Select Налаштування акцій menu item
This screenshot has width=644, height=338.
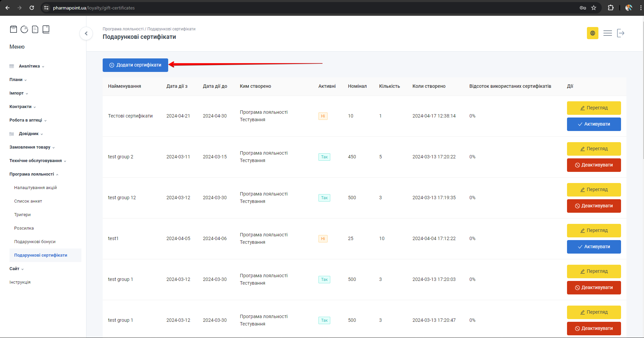(35, 188)
